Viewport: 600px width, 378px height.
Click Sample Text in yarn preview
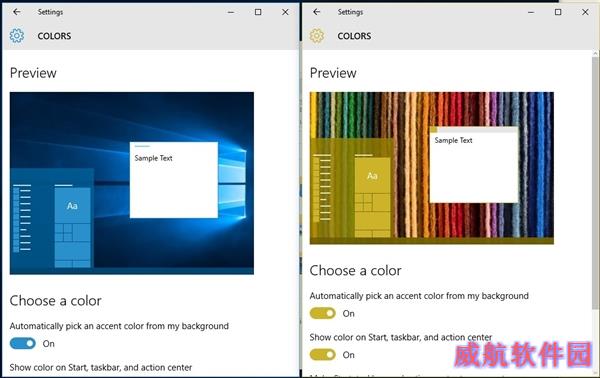point(453,140)
